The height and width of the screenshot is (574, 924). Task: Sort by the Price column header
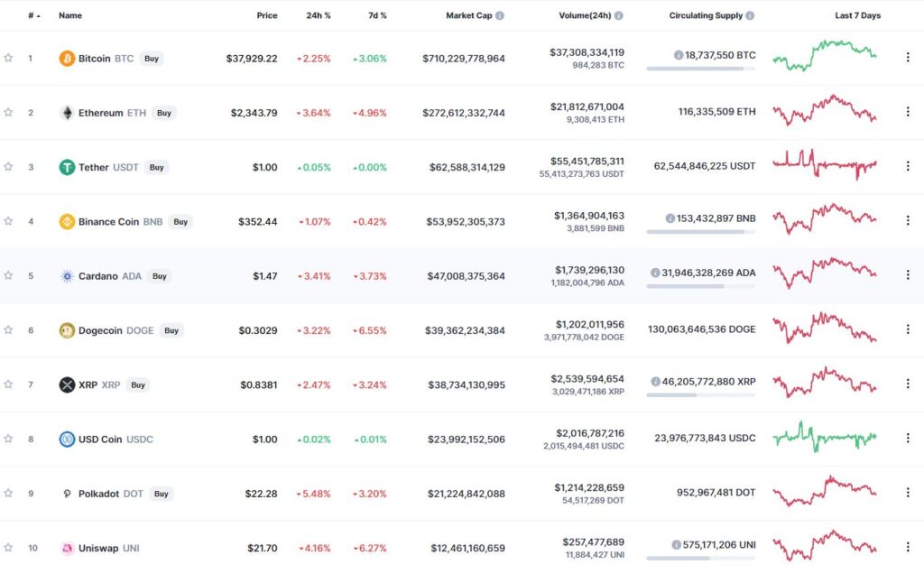point(267,16)
